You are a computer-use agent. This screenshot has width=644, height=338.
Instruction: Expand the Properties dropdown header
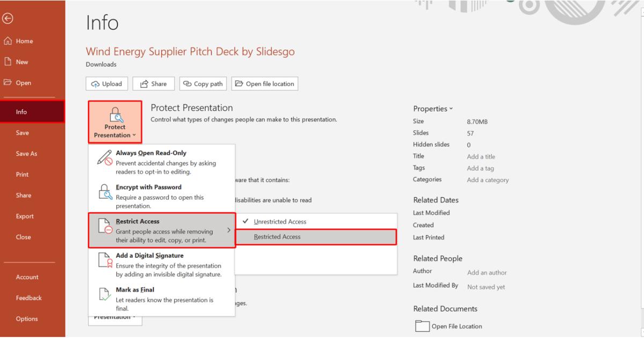(433, 109)
